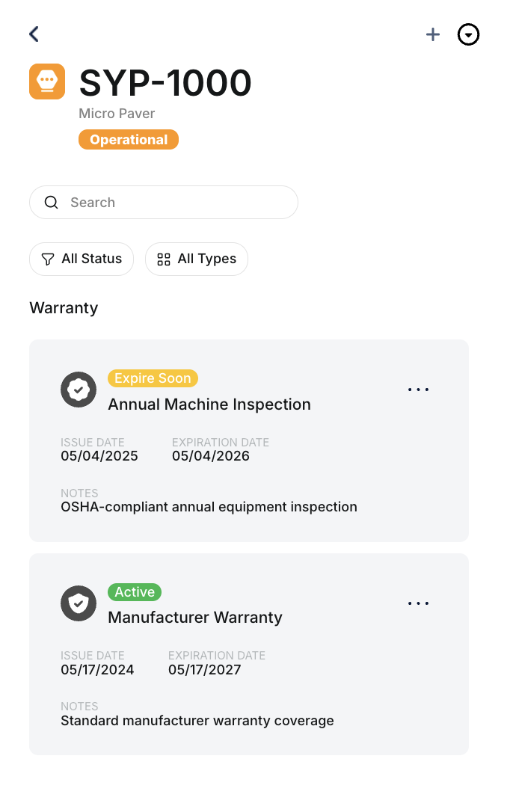Viewport: 513px width, 812px height.
Task: Open the All Types filter dropdown
Action: pos(197,259)
